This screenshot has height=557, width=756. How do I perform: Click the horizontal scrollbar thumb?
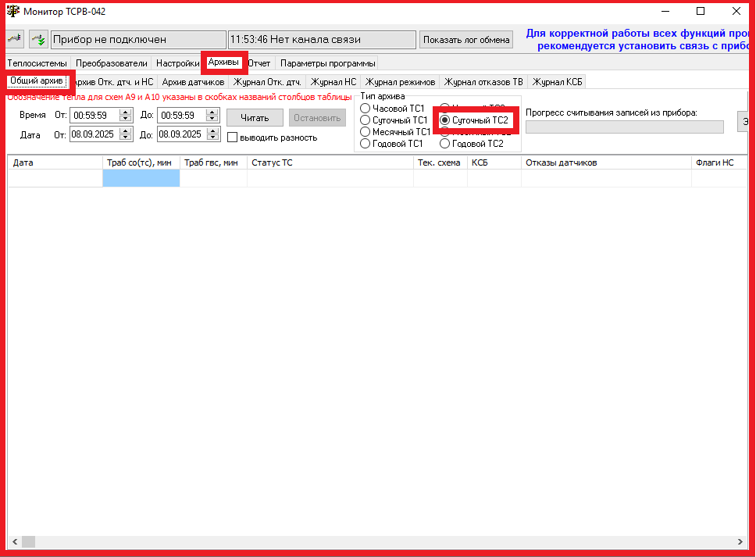(28, 541)
